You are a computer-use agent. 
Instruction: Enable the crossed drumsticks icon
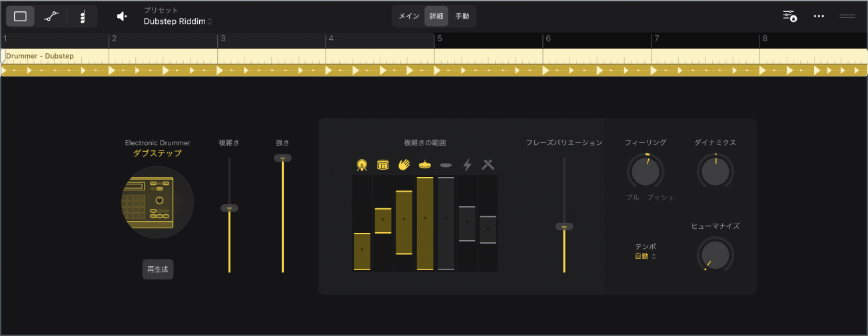(x=488, y=164)
